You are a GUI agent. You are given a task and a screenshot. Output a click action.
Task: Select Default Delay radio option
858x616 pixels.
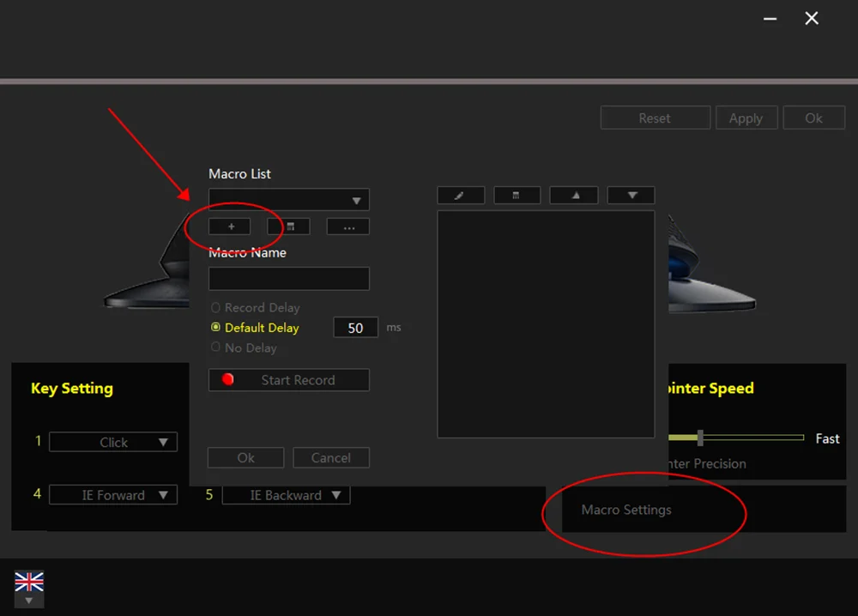click(215, 327)
